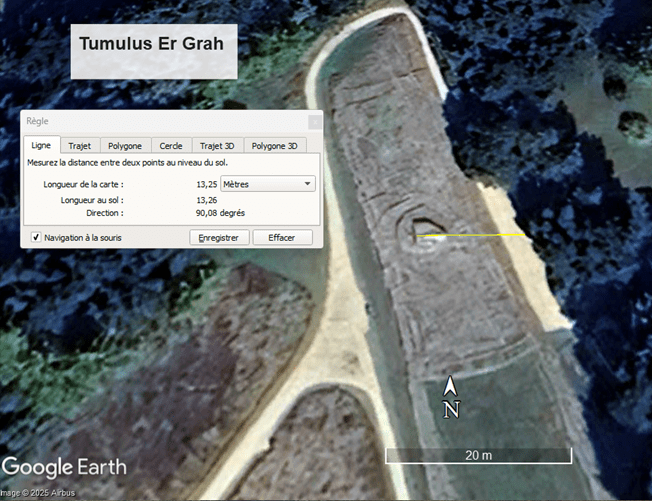
Task: Click the yellow measurement line on the map
Action: click(x=470, y=235)
